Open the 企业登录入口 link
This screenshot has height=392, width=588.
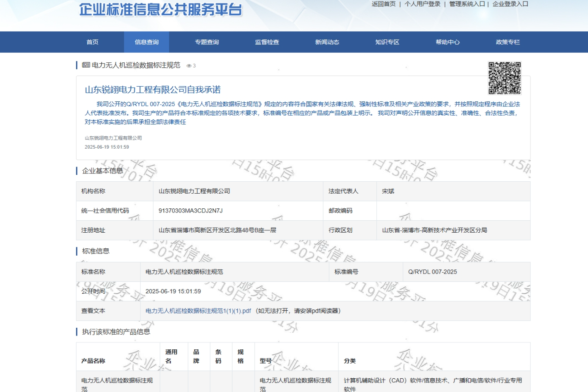(x=510, y=4)
